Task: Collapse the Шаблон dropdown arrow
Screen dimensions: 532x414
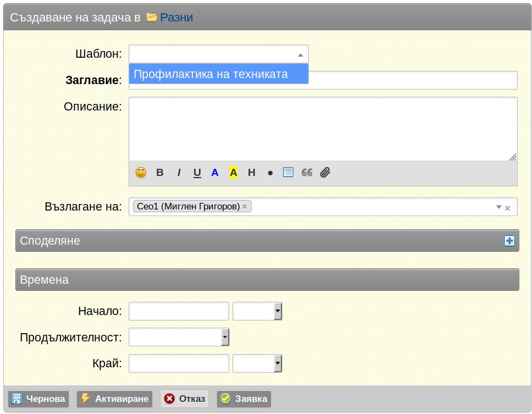Action: pyautogui.click(x=300, y=54)
